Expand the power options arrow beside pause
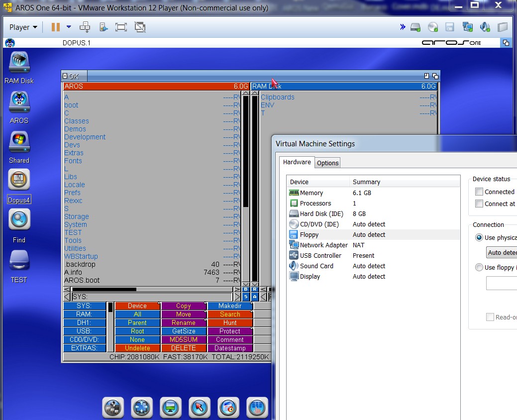 (69, 27)
